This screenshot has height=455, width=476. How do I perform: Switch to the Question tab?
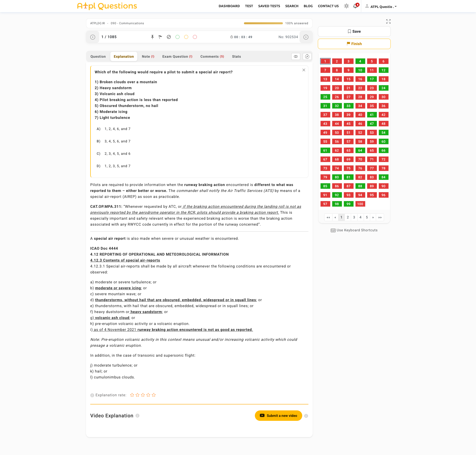[x=98, y=56]
